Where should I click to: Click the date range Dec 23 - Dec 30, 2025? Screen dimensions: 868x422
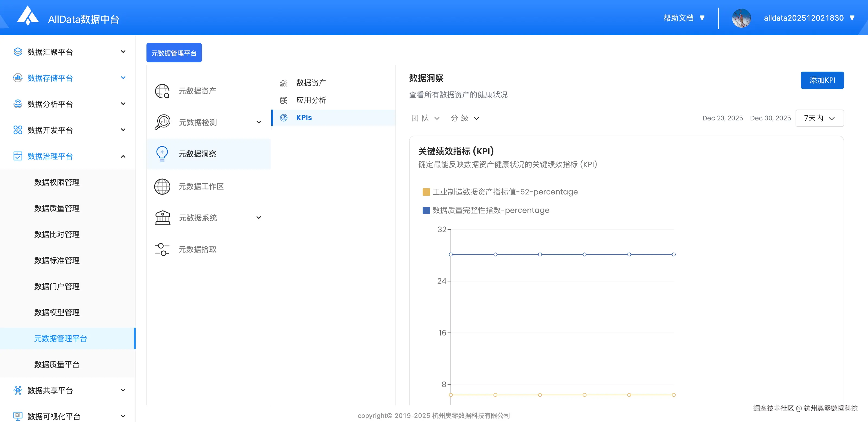pos(746,118)
